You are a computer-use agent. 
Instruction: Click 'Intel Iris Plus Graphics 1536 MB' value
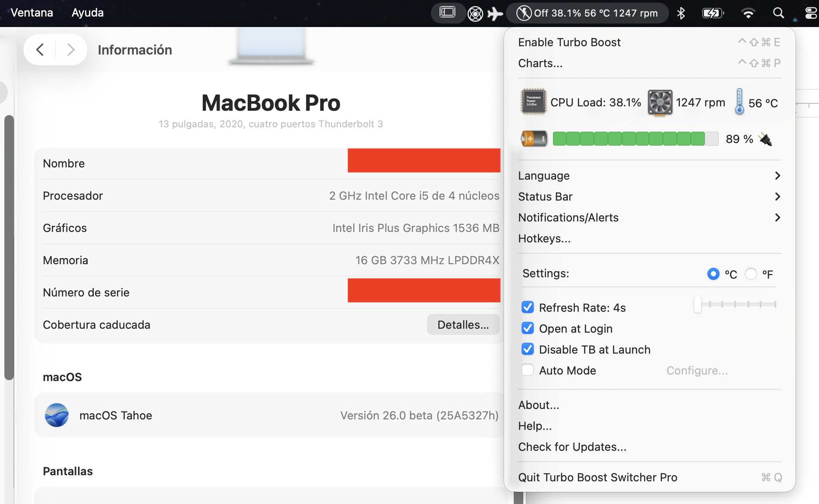416,228
